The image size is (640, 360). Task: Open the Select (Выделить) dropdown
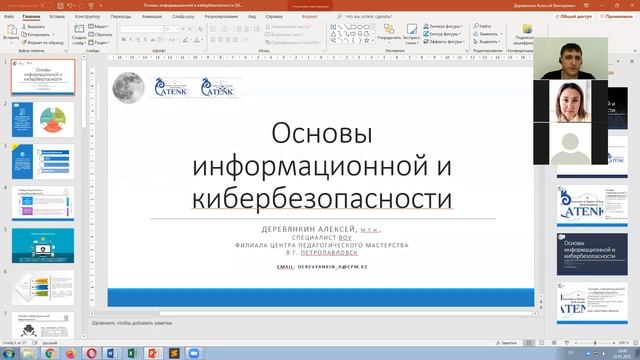click(487, 42)
